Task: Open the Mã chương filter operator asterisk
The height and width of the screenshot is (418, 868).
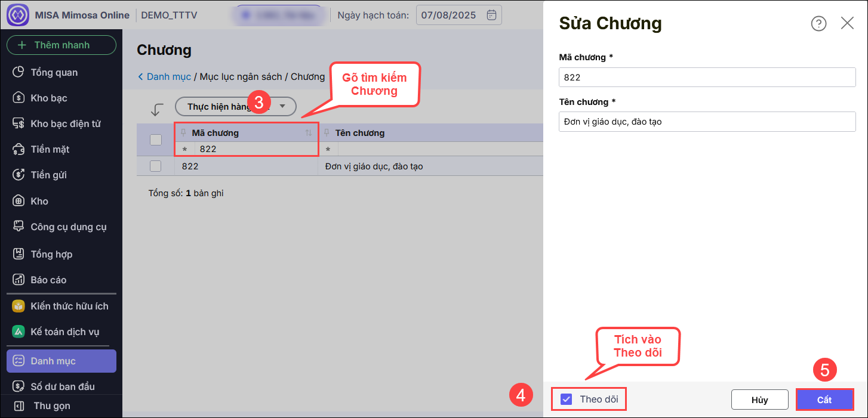Action: [x=184, y=149]
